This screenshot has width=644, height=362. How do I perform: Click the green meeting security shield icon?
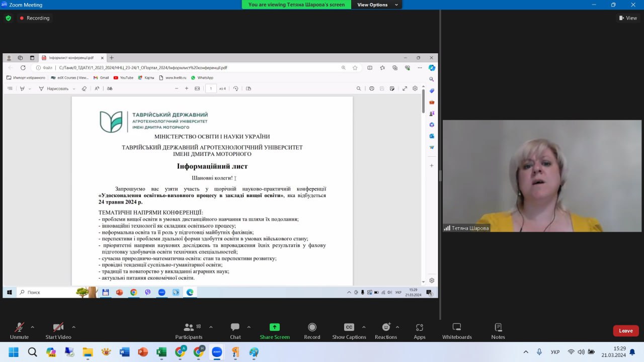[x=8, y=18]
